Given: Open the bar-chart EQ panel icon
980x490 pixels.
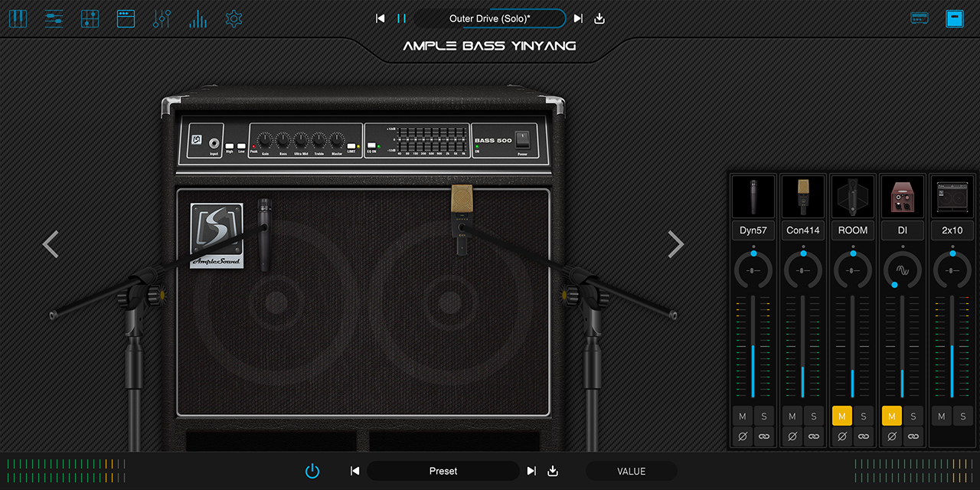Looking at the screenshot, I should pyautogui.click(x=198, y=18).
